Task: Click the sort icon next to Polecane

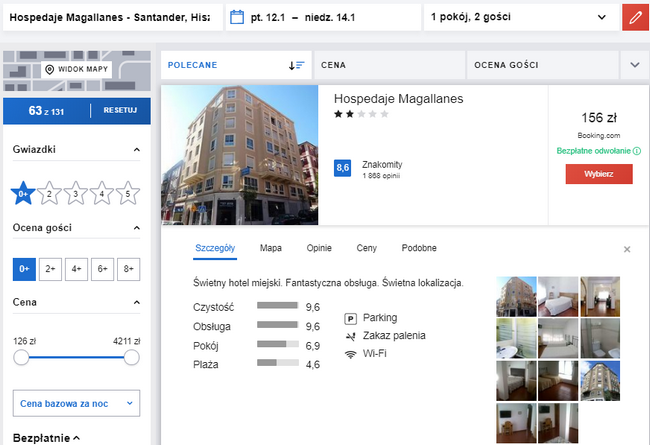Action: [x=296, y=65]
